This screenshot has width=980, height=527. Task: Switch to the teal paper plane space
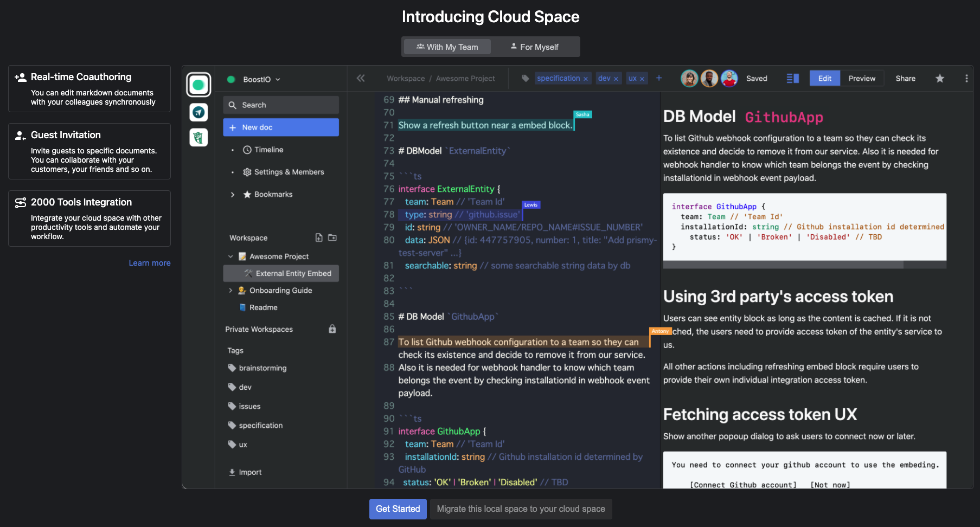pos(198,112)
